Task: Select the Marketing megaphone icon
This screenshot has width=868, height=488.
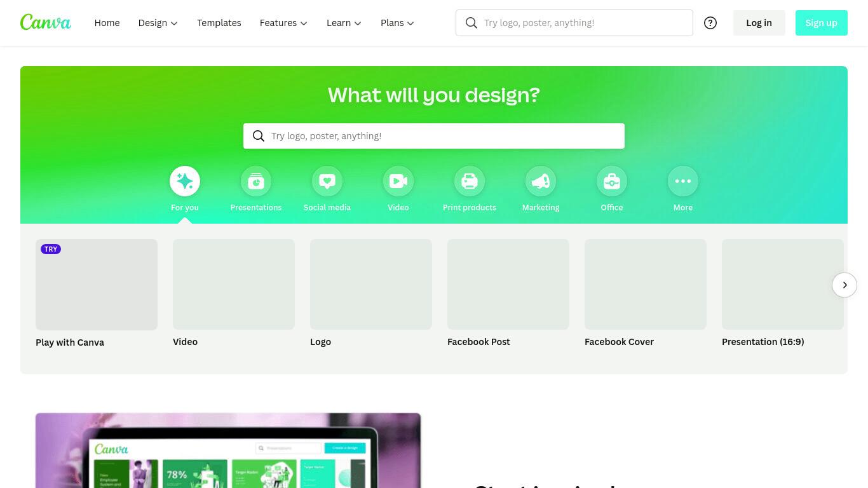Action: point(541,182)
